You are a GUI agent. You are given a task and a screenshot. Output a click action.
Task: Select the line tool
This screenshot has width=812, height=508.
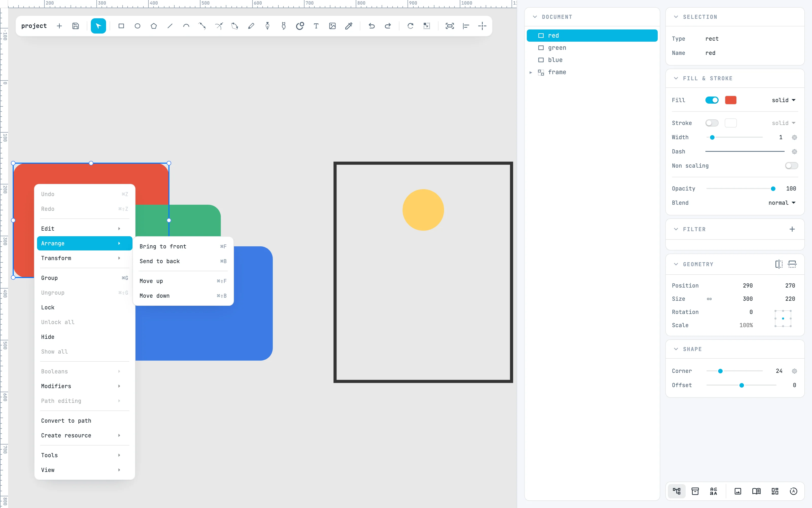170,26
